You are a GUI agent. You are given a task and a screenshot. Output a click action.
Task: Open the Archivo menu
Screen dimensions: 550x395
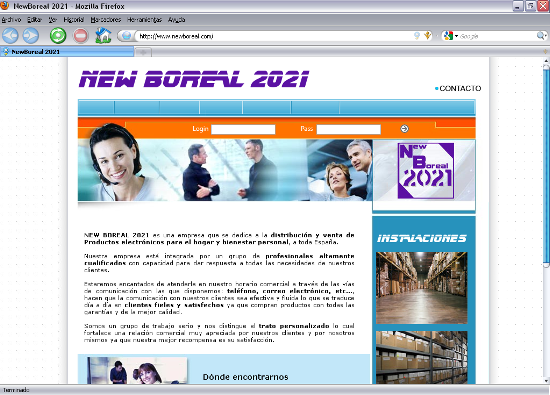click(x=11, y=20)
